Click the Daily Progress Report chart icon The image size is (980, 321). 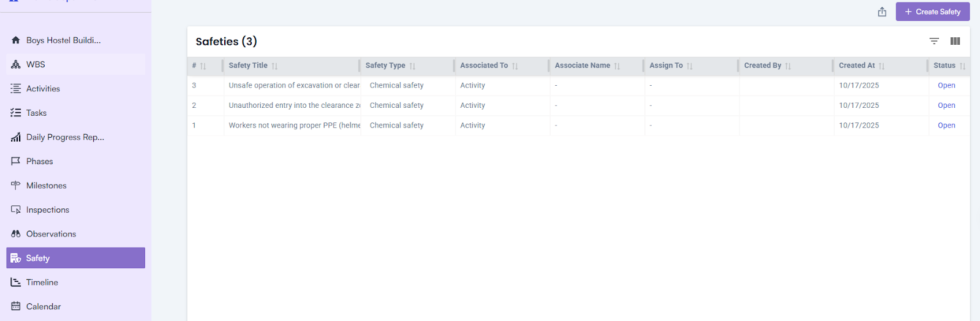coord(16,137)
